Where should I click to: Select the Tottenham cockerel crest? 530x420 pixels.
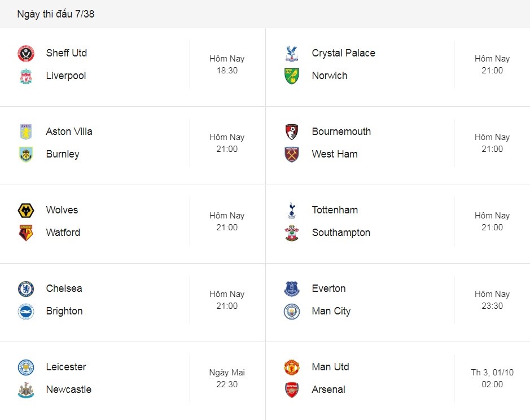click(292, 211)
